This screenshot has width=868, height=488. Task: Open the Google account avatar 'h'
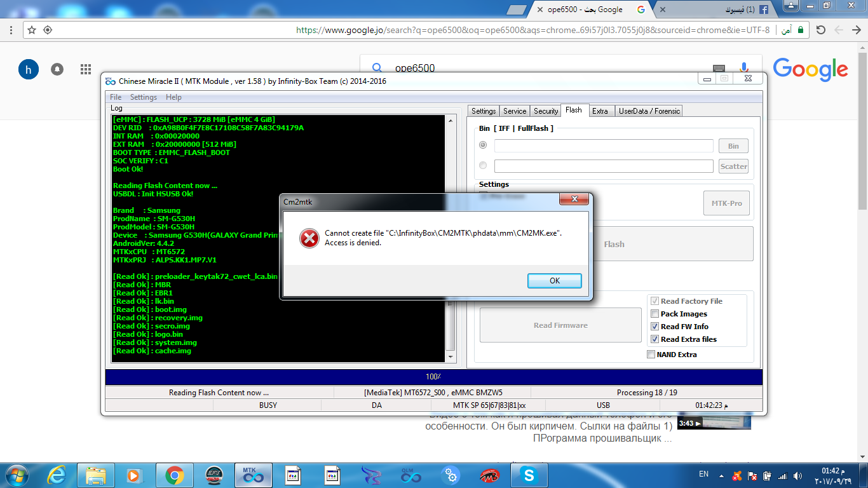[29, 69]
